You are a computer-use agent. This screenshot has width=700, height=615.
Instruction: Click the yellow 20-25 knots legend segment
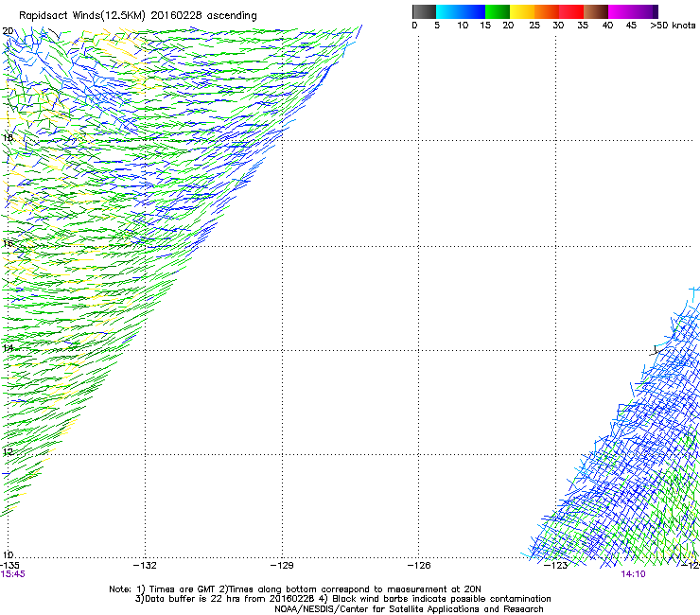pos(522,11)
